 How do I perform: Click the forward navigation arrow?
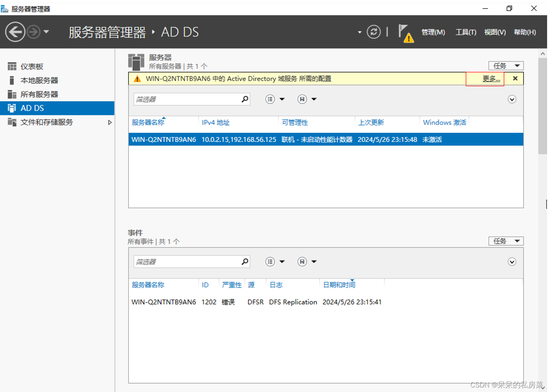(x=34, y=32)
